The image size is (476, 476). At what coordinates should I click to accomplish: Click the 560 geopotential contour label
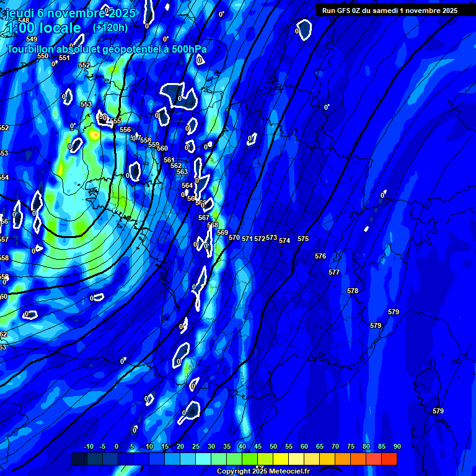(162, 148)
